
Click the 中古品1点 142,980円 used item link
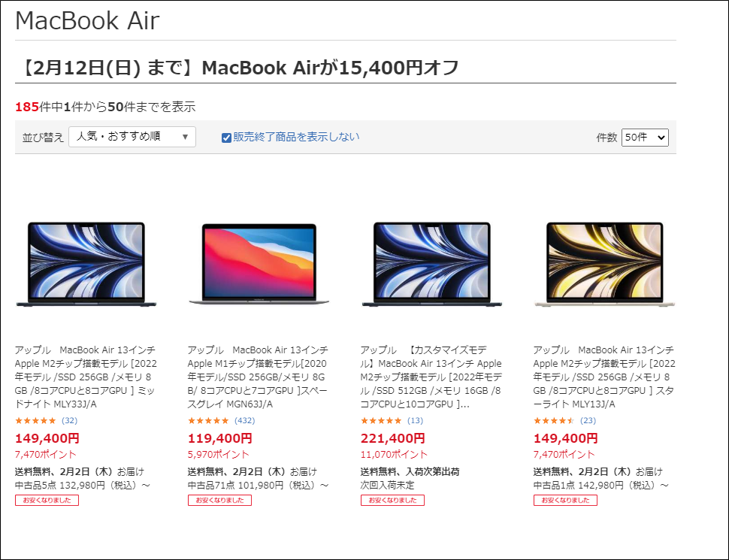(601, 485)
